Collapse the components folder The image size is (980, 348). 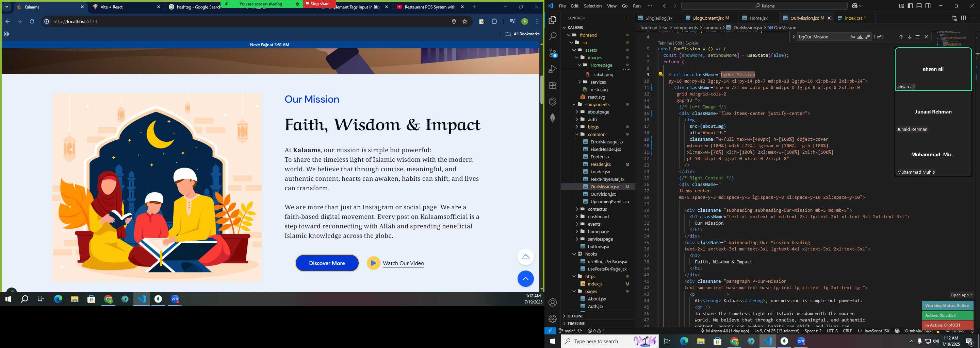(x=597, y=104)
